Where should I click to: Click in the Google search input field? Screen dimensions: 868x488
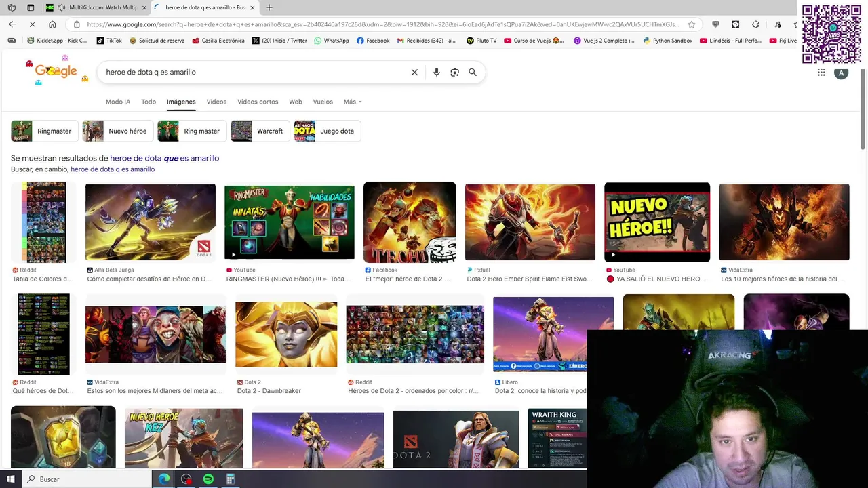point(254,72)
